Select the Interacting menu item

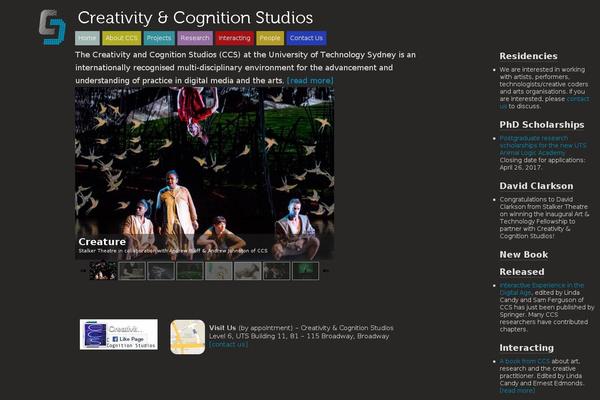[235, 38]
